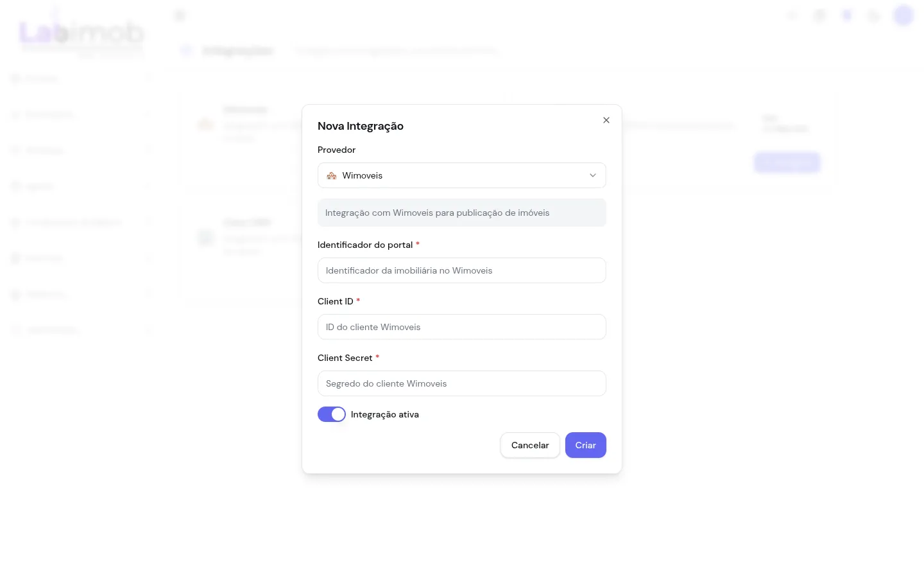
Task: Click the purple-highlighted icon in top header
Action: point(847,15)
